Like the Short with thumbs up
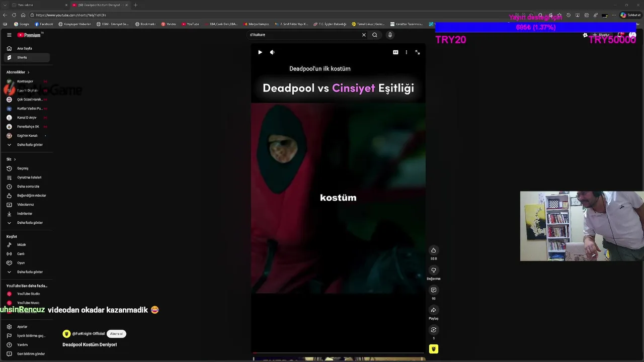Image resolution: width=644 pixels, height=362 pixels. [x=433, y=250]
